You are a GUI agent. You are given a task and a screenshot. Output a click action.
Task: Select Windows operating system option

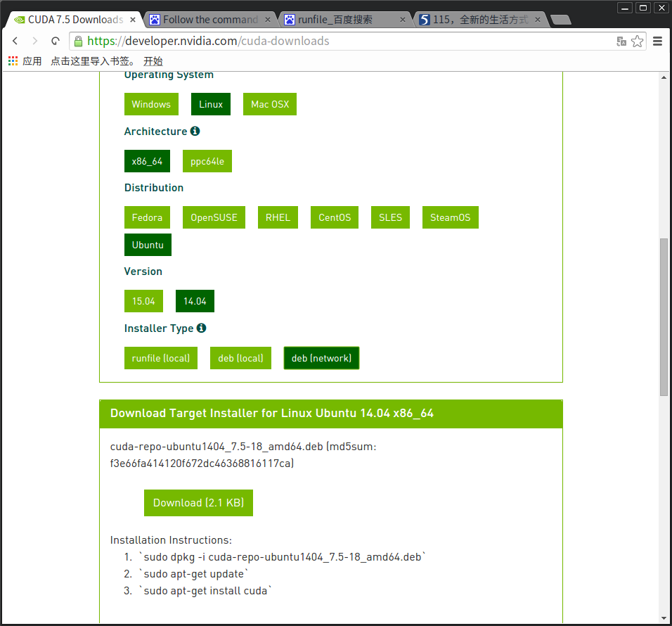point(151,104)
